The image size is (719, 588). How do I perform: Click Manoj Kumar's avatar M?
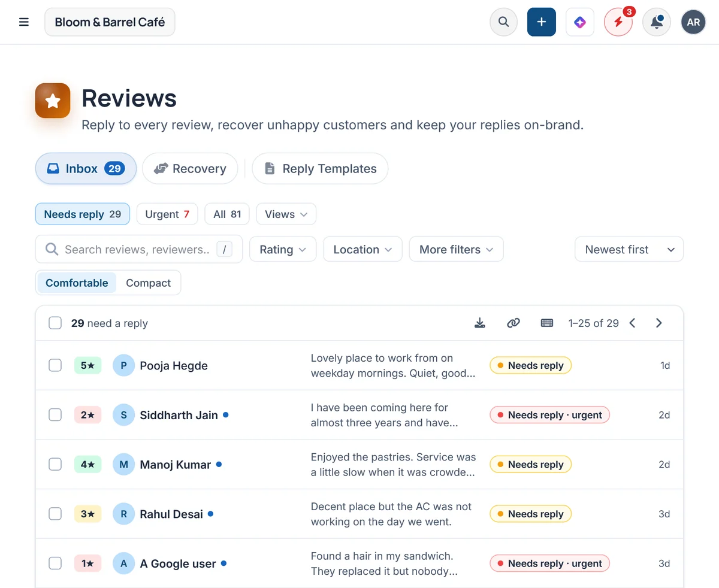(x=123, y=465)
